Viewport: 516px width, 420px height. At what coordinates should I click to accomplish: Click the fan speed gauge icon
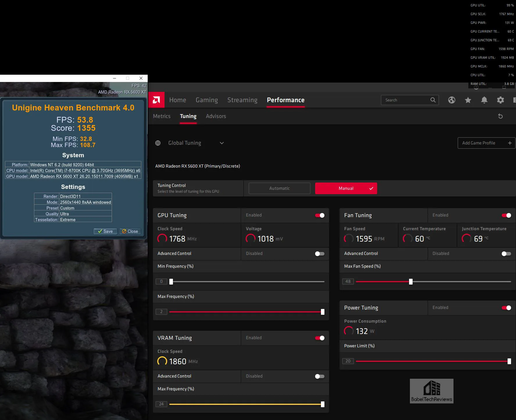(x=349, y=239)
